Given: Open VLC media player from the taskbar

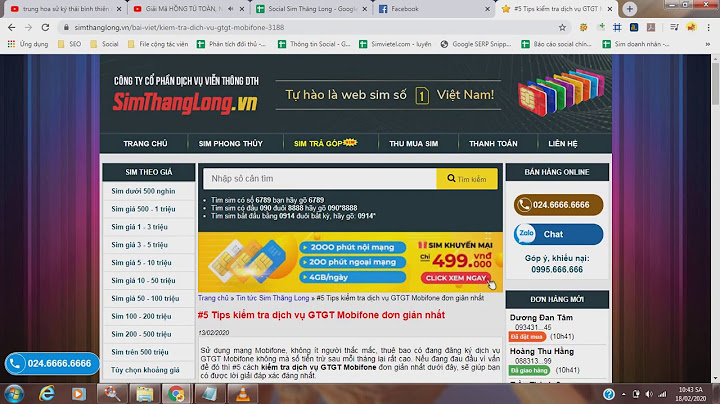Looking at the screenshot, I should click(243, 394).
